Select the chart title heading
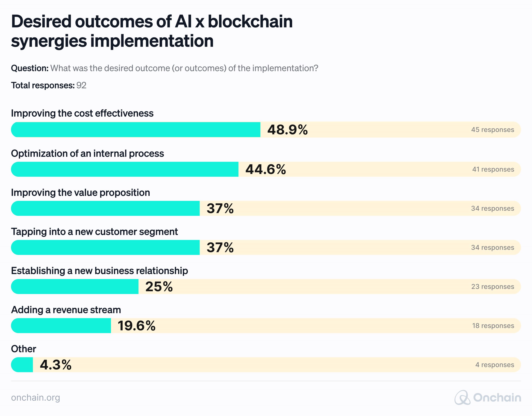 (152, 31)
